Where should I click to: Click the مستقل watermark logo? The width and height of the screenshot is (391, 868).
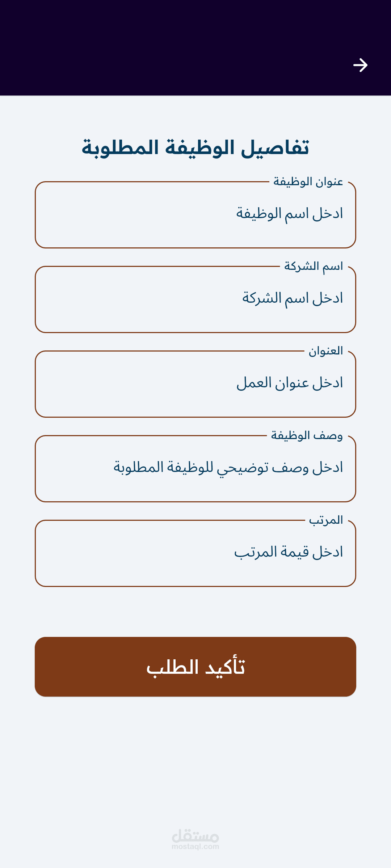[x=195, y=835]
